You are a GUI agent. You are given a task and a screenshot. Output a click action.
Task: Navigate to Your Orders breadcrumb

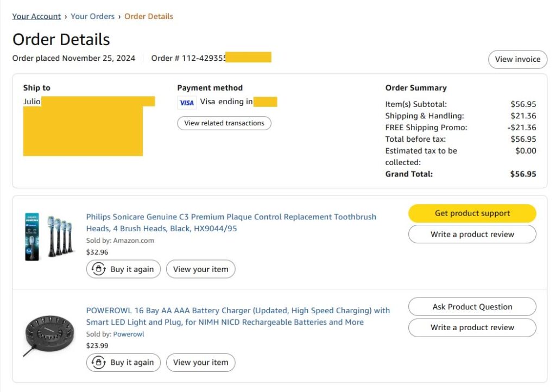92,16
